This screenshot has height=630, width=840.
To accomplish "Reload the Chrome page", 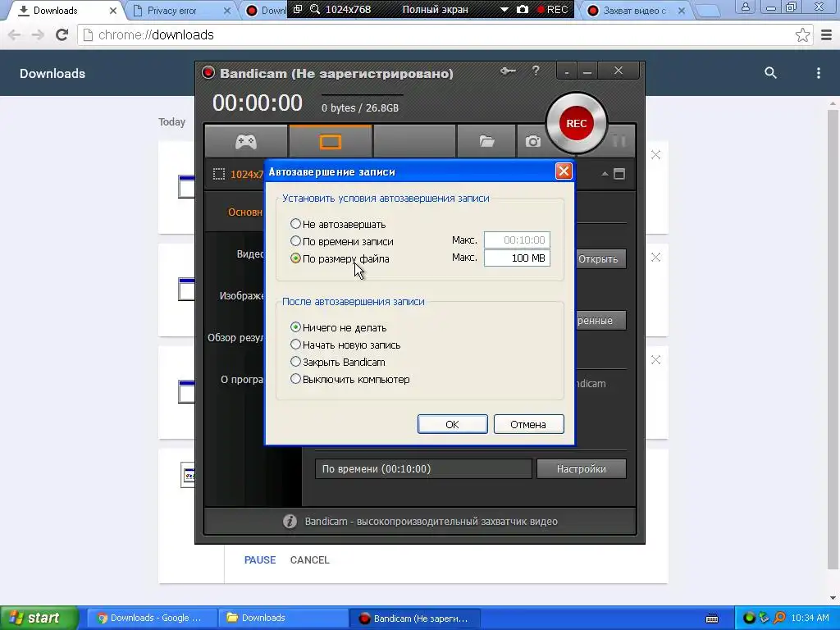I will coord(62,34).
